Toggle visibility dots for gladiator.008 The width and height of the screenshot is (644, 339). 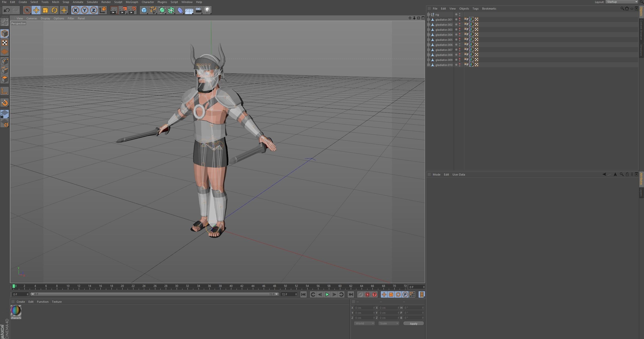click(460, 55)
